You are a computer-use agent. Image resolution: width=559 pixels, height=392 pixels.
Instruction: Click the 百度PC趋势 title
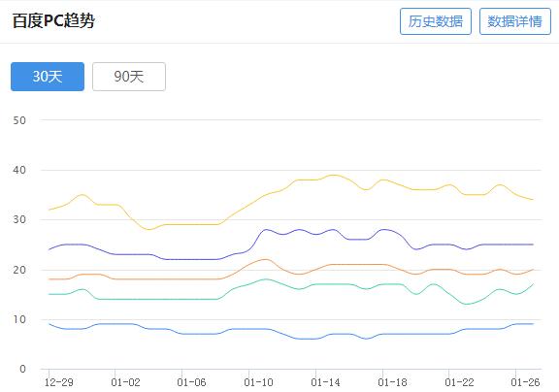click(53, 20)
